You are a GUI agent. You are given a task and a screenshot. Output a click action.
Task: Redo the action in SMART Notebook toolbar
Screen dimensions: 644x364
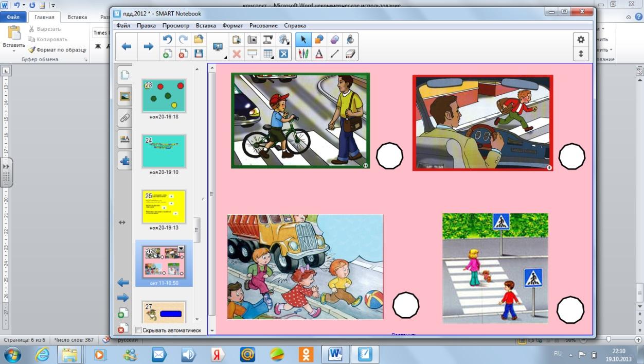pos(183,40)
